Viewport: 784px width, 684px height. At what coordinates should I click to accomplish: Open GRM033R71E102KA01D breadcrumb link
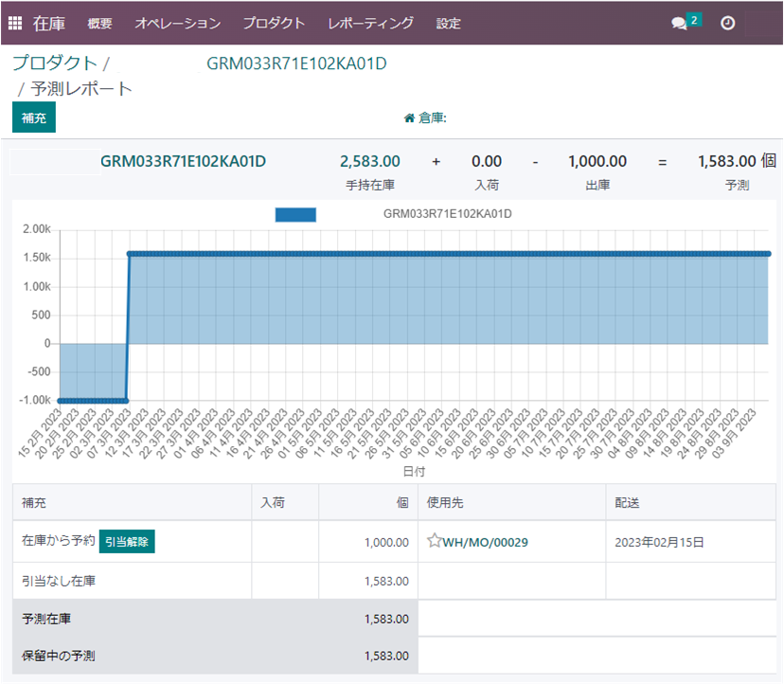[296, 63]
